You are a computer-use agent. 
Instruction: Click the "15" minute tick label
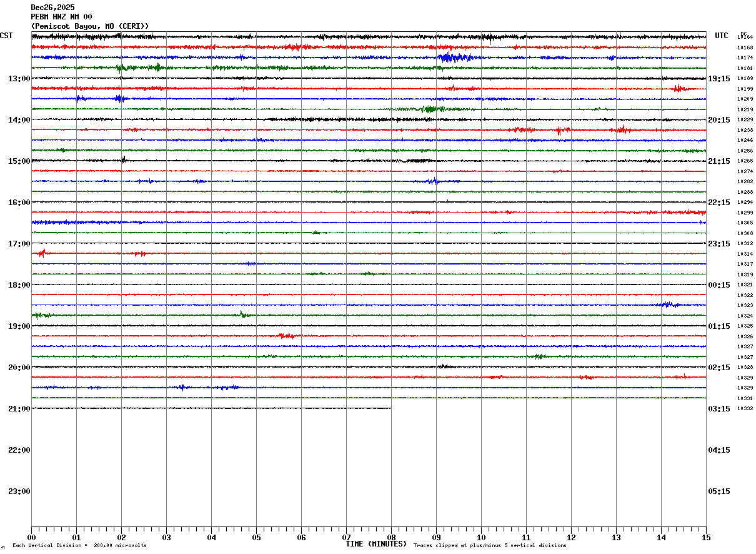point(706,538)
